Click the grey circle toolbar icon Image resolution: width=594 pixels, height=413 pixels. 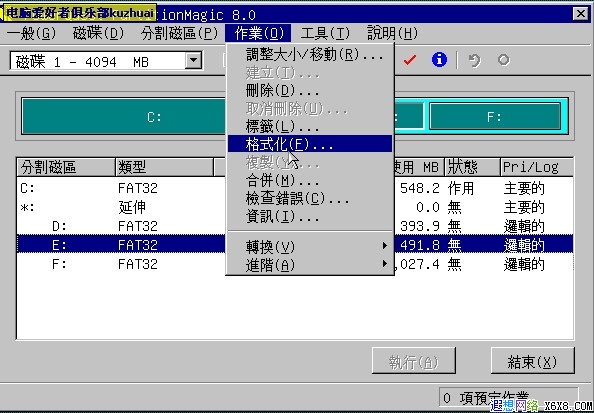(503, 60)
